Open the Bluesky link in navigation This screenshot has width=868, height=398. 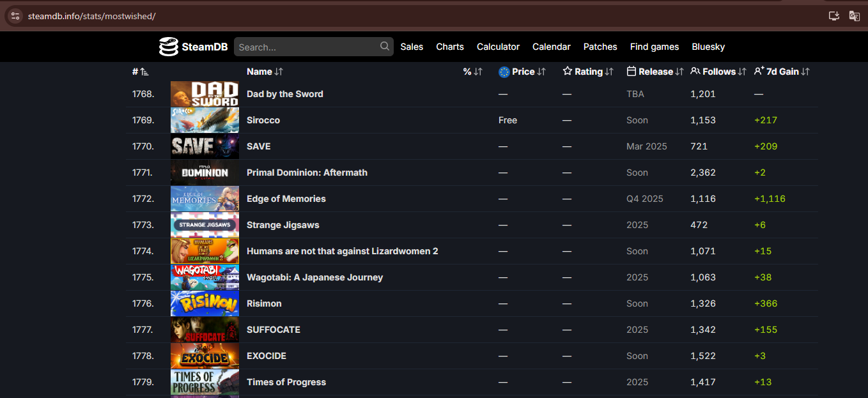[708, 47]
